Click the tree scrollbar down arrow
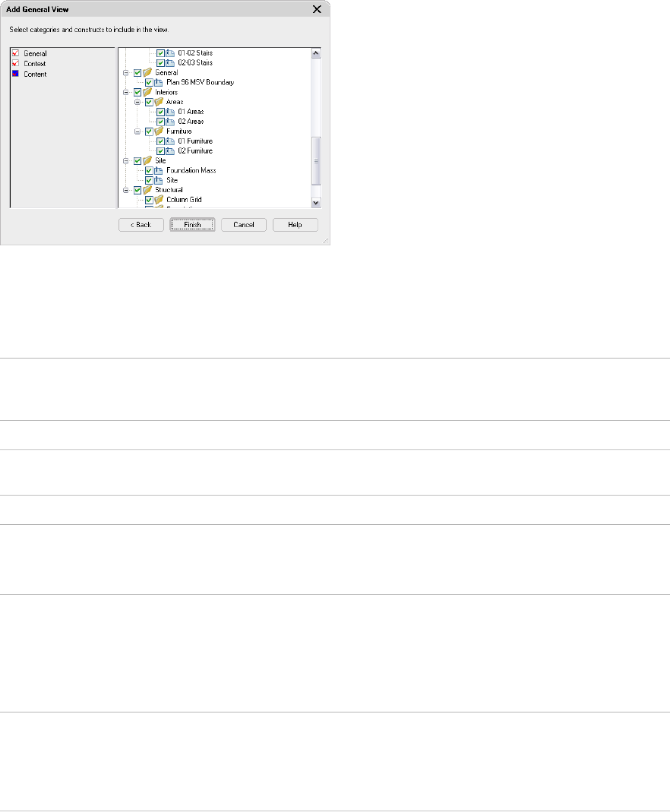 click(316, 203)
